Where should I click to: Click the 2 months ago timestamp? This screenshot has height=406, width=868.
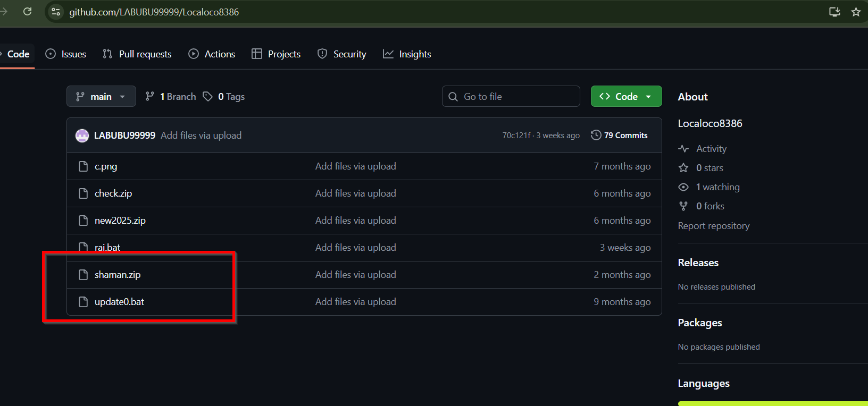[x=622, y=275]
